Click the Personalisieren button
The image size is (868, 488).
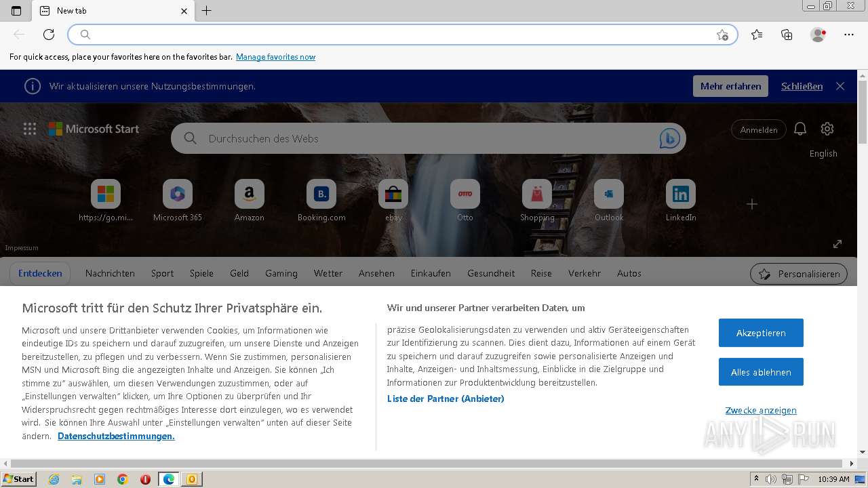click(x=799, y=274)
